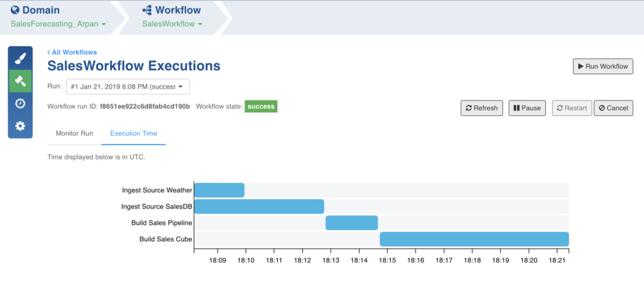Click the Build Sales Cube bar
This screenshot has width=644, height=287.
pyautogui.click(x=474, y=239)
